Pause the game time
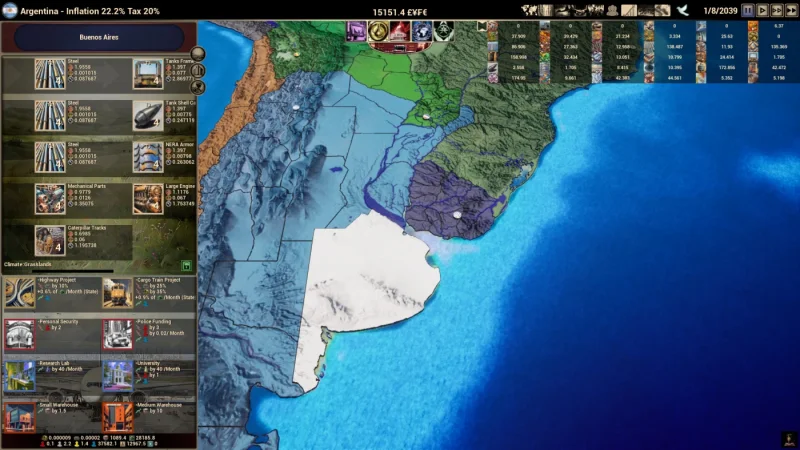Viewport: 800px width, 450px height. click(x=748, y=10)
